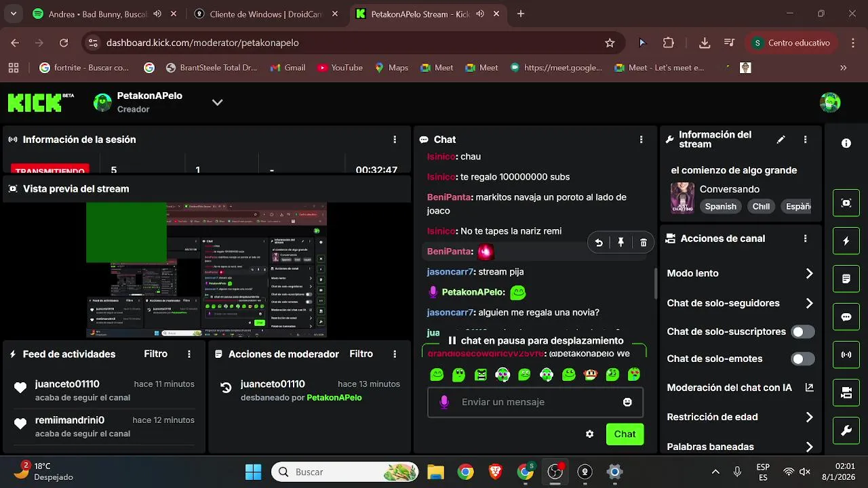This screenshot has height=488, width=868.
Task: Open Chrome media controls icon
Action: pyautogui.click(x=729, y=43)
